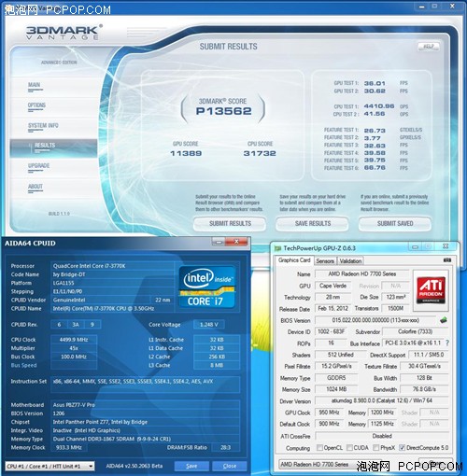Click the 933.3 MHz memory clock value
This screenshot has width=467, height=476.
tap(69, 447)
